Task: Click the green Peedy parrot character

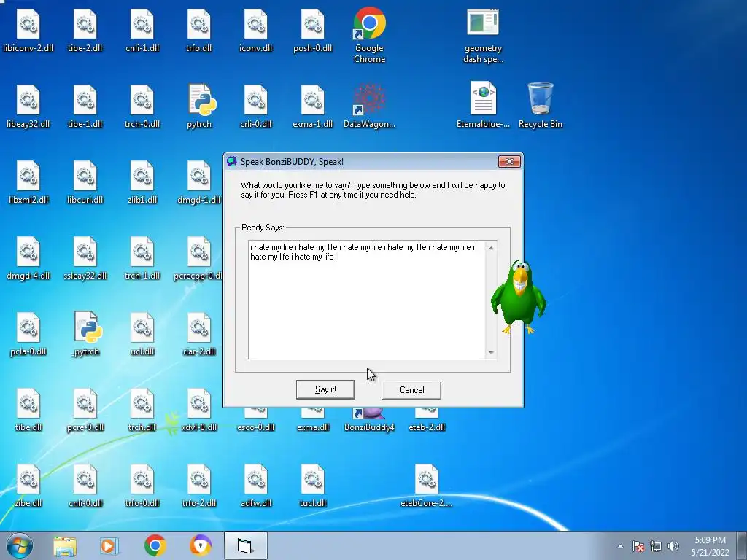Action: click(x=519, y=297)
